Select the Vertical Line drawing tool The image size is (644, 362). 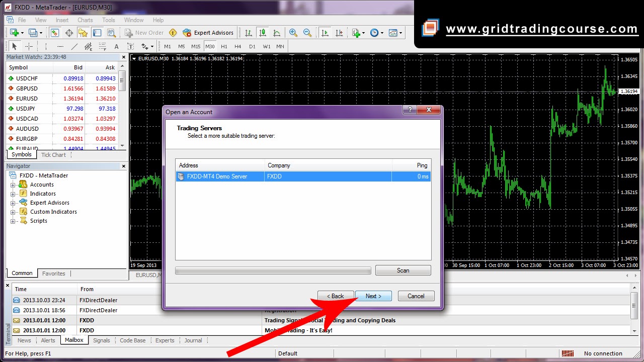pyautogui.click(x=45, y=46)
